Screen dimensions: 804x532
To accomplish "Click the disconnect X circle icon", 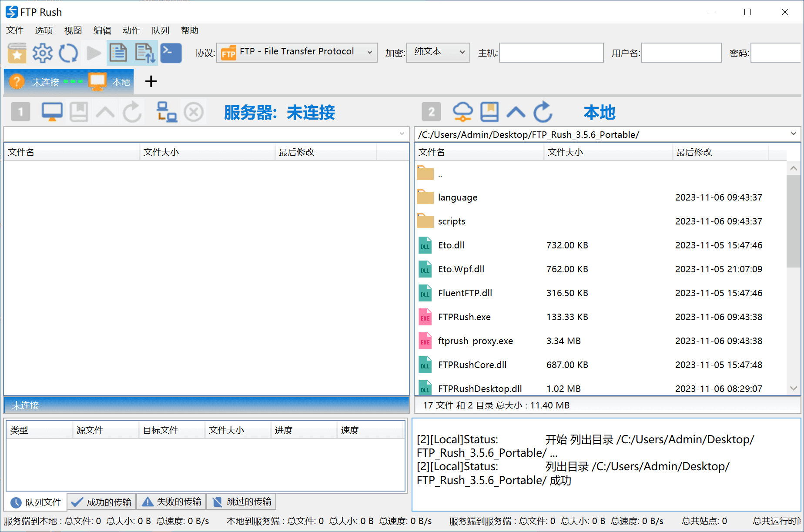I will [194, 112].
